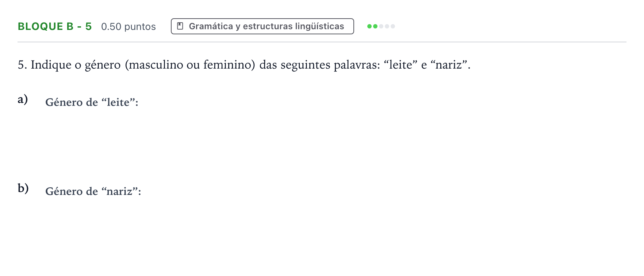The image size is (644, 276).
Task: Click the book icon in the category tag
Action: 180,26
